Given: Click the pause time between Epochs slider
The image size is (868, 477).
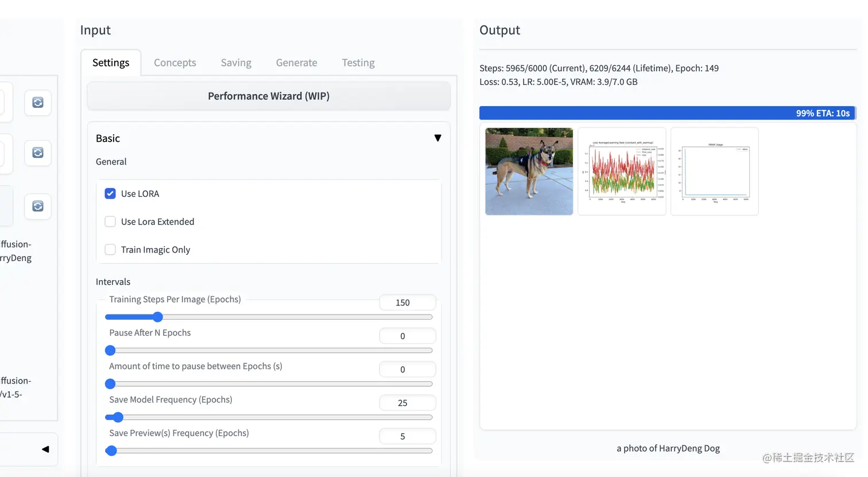Looking at the screenshot, I should [269, 384].
